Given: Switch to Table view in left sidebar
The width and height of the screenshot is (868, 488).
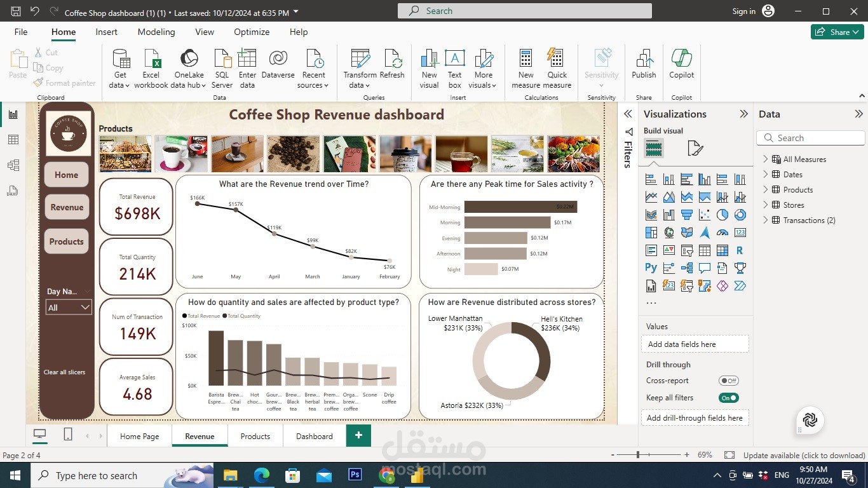Looking at the screenshot, I should 13,140.
